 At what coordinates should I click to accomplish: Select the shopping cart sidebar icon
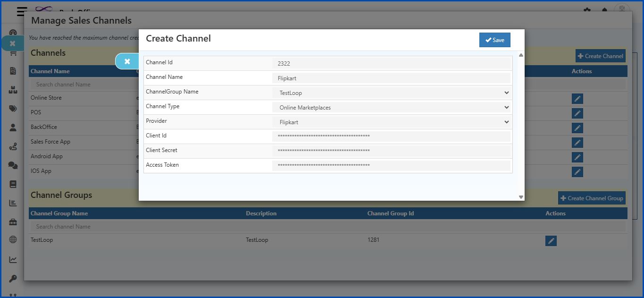(13, 53)
